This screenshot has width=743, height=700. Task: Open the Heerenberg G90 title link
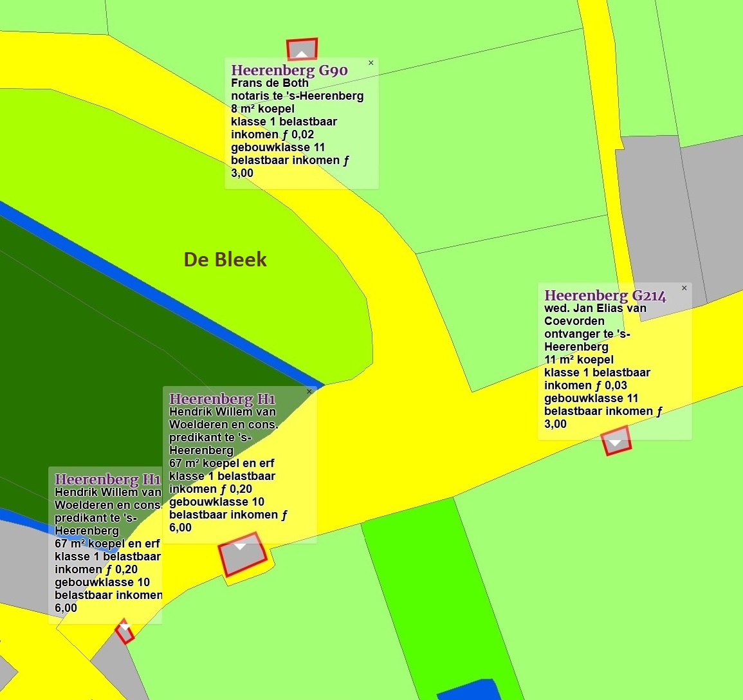coord(289,70)
